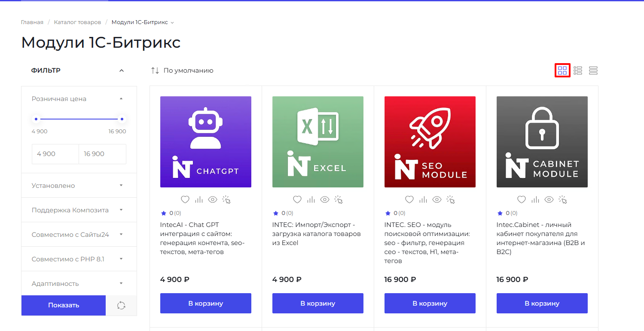Compare the IntecAI ChatGPT module
The image size is (644, 331).
tap(199, 199)
